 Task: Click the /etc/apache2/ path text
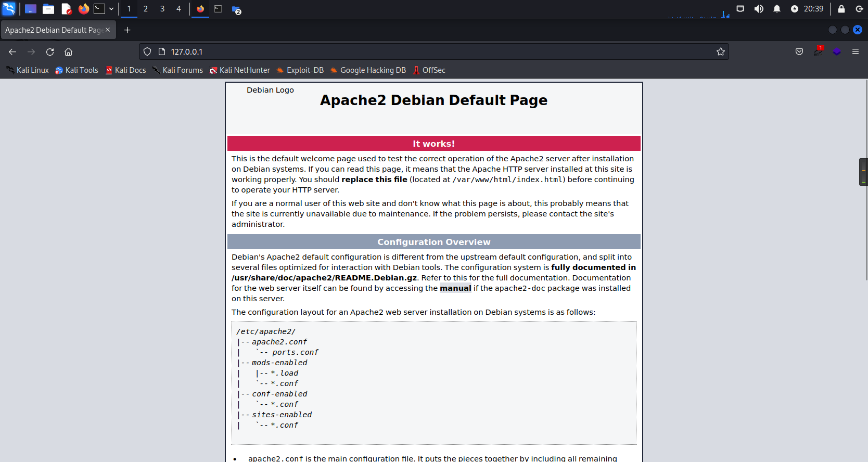[266, 331]
